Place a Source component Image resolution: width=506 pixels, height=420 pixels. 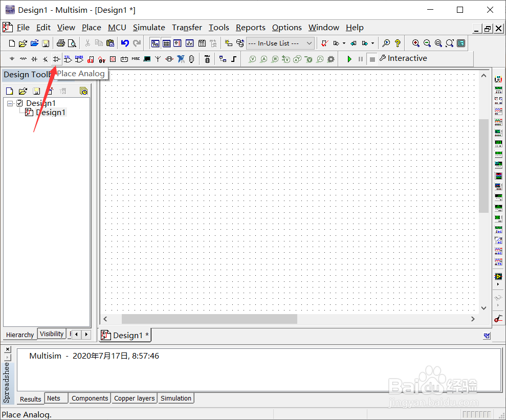click(x=12, y=59)
